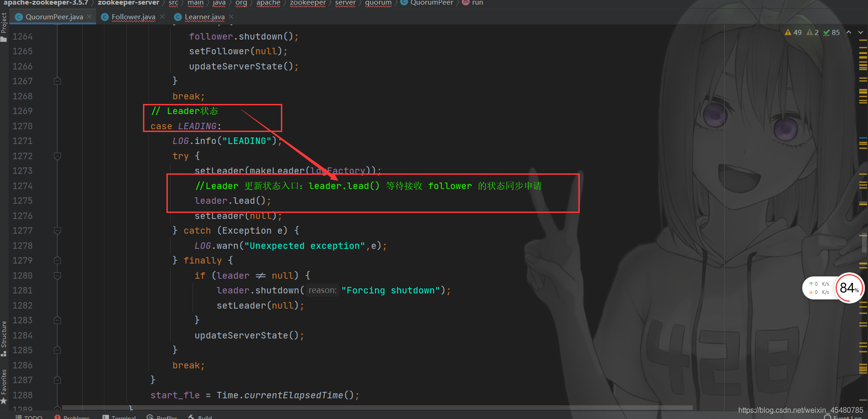Open the Structure tool window

coord(4,339)
